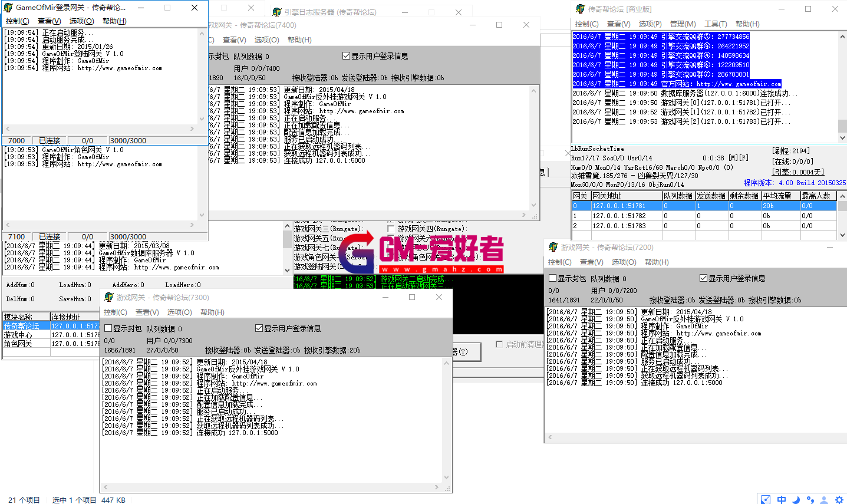Image resolution: width=847 pixels, height=504 pixels.
Task: Click the leftmost tray icon beside 中
Action: pyautogui.click(x=765, y=499)
